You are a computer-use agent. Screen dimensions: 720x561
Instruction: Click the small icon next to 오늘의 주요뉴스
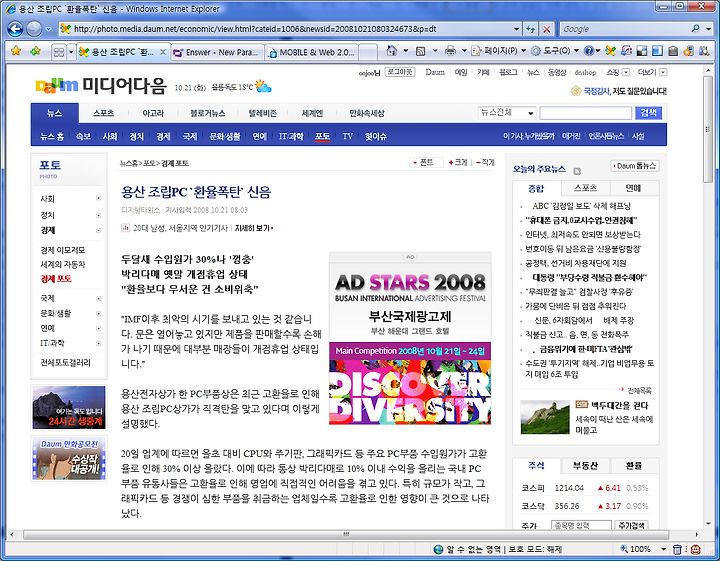coord(577,171)
